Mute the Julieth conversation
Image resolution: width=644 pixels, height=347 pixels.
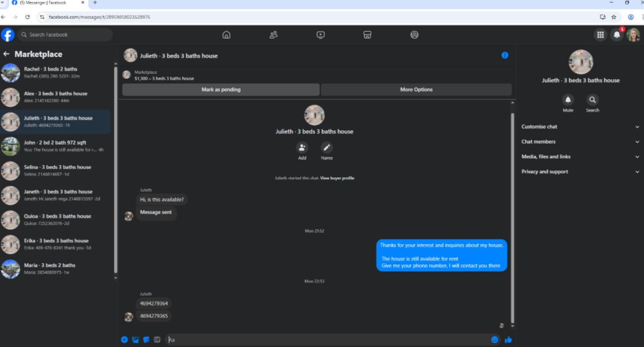point(568,100)
